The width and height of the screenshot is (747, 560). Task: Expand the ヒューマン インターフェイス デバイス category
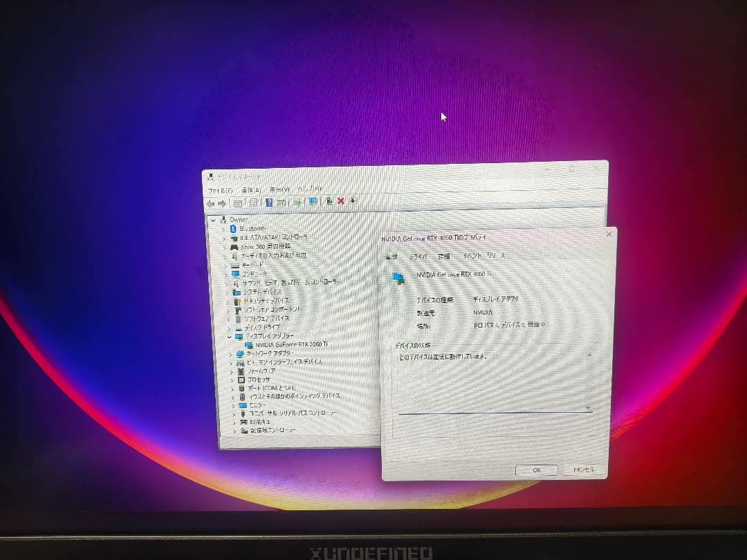tap(231, 363)
